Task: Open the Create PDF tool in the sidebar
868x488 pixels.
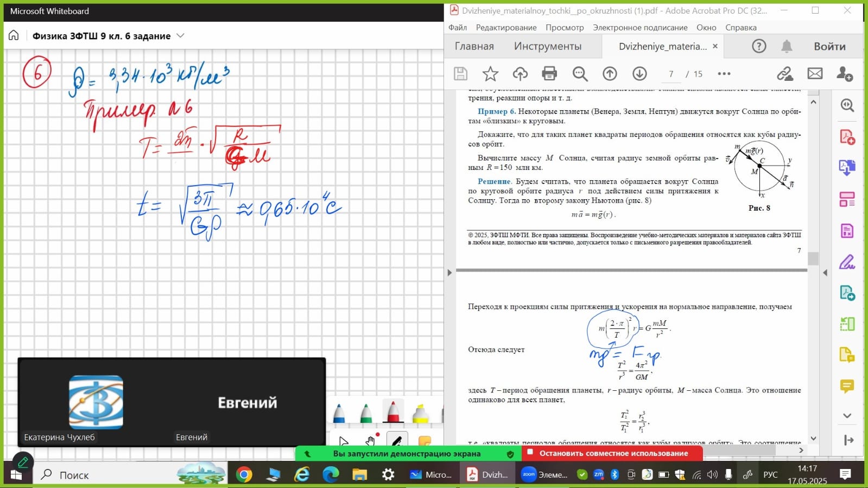Action: [847, 137]
